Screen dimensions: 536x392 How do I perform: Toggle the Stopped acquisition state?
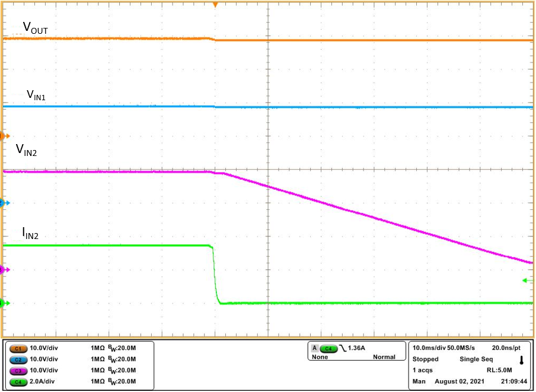425,359
